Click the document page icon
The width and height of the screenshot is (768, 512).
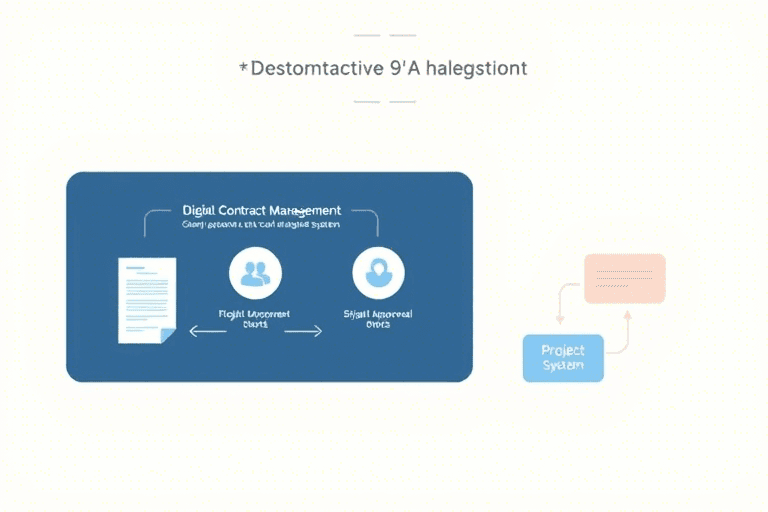(x=146, y=299)
